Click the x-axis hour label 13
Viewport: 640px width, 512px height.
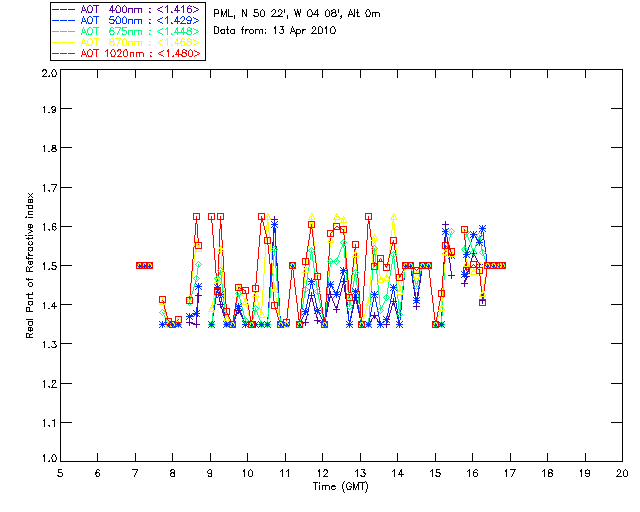point(360,473)
